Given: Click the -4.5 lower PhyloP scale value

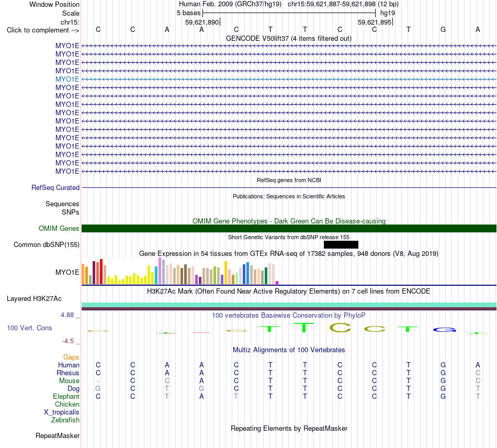Looking at the screenshot, I should coord(68,341).
